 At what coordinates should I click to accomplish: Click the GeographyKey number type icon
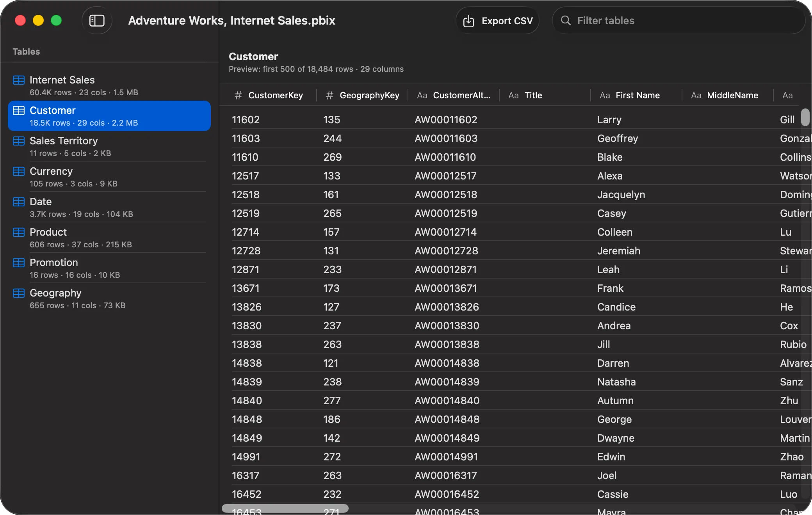[329, 95]
